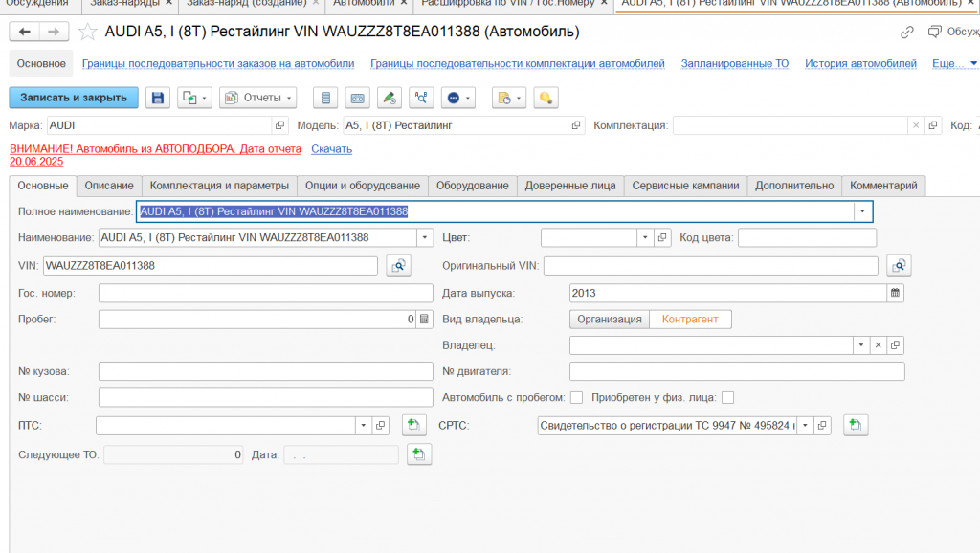This screenshot has width=980, height=553.
Task: Enable Приобретен у физ. лица checkbox
Action: tap(727, 397)
